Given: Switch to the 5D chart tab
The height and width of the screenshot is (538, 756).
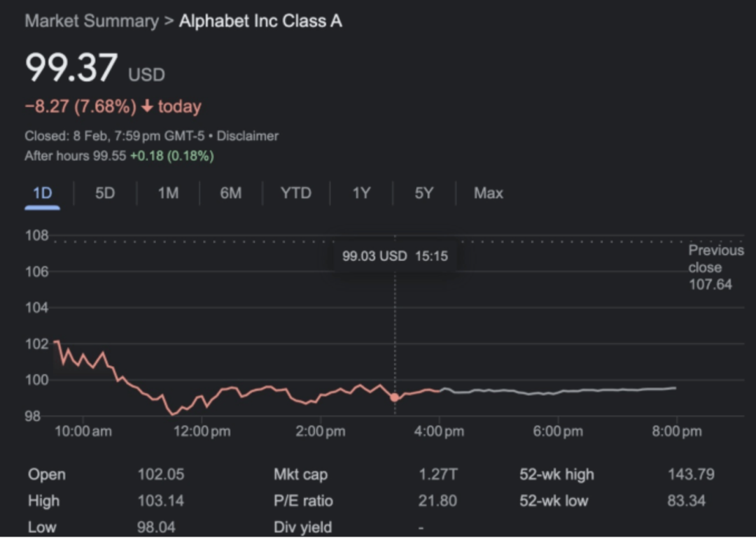Looking at the screenshot, I should (x=105, y=193).
